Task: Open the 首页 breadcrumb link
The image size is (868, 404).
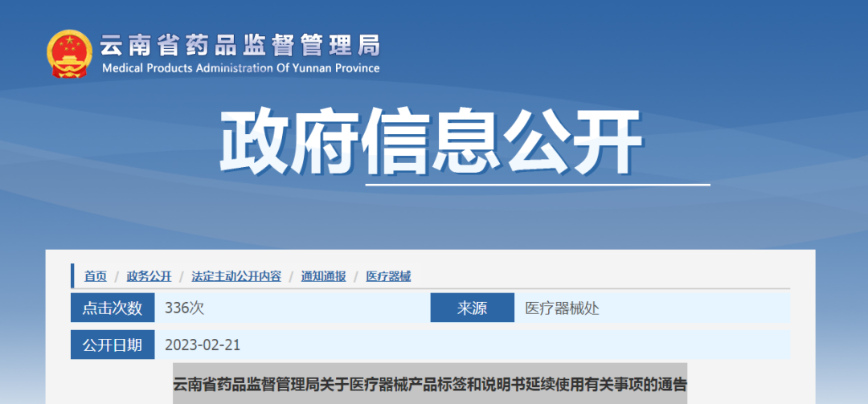Action: 95,277
